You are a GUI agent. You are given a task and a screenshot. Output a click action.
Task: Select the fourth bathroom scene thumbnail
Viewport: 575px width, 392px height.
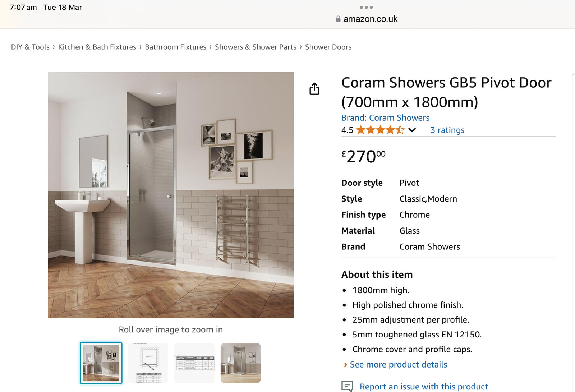[240, 363]
